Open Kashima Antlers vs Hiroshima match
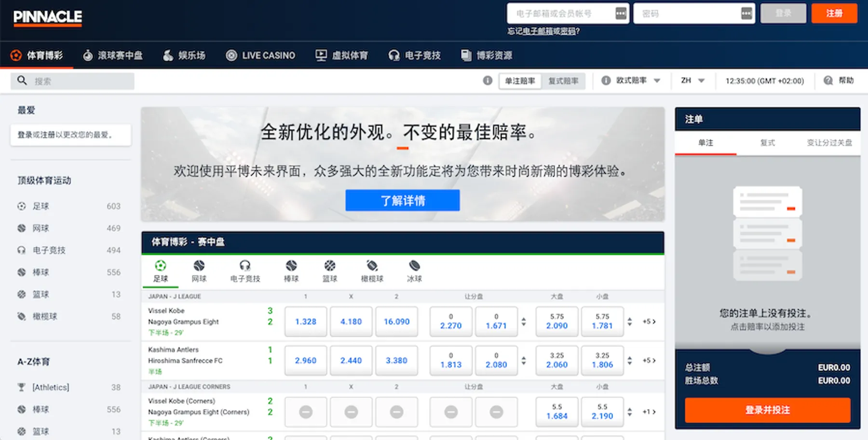868x440 pixels. point(185,355)
